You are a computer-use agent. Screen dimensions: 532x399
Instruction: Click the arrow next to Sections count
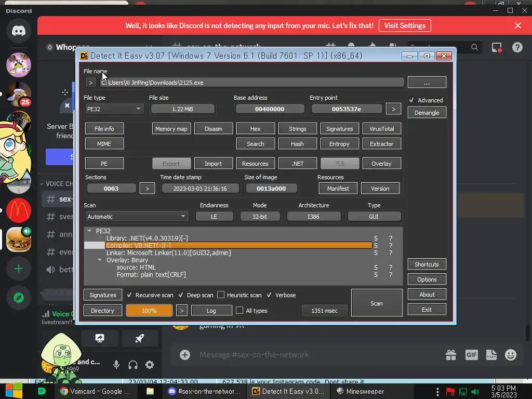pos(147,188)
